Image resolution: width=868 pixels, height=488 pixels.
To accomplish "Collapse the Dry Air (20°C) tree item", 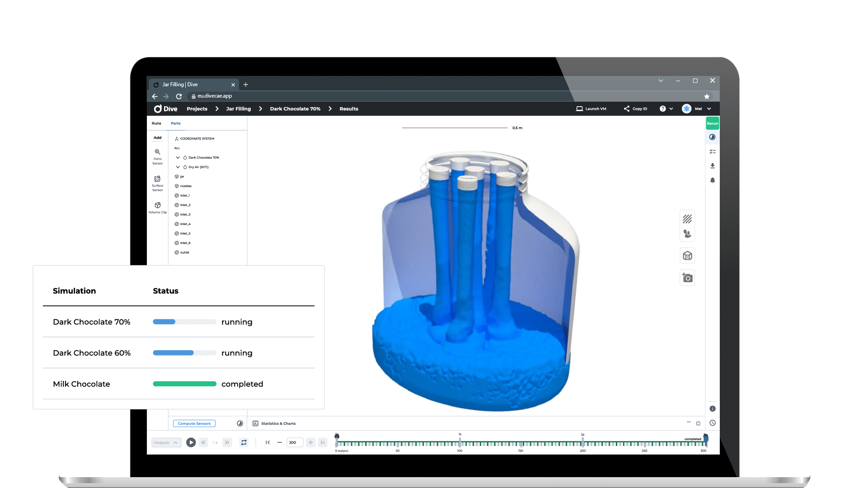I will tap(178, 167).
